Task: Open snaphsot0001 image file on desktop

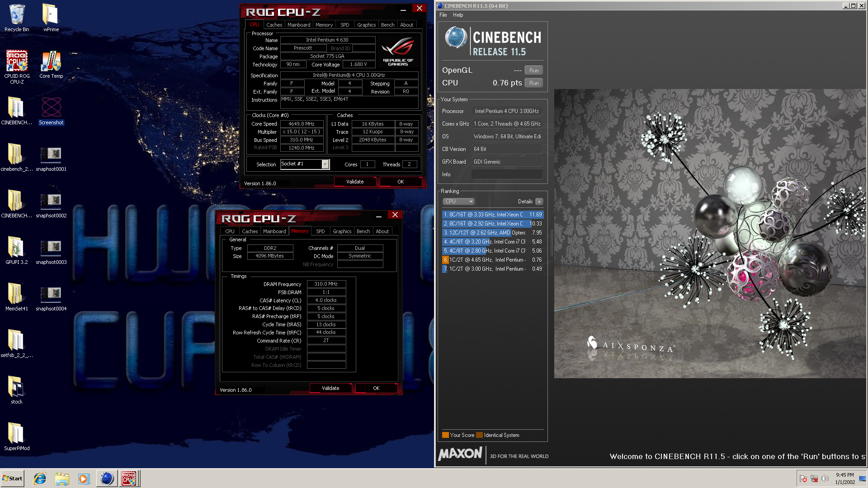Action: tap(51, 158)
